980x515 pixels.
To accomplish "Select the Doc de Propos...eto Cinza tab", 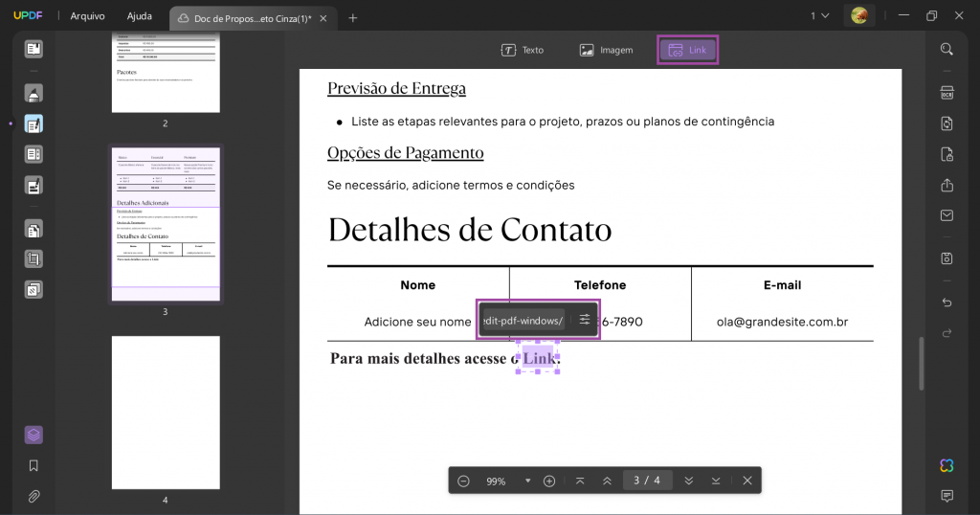I will tap(253, 18).
